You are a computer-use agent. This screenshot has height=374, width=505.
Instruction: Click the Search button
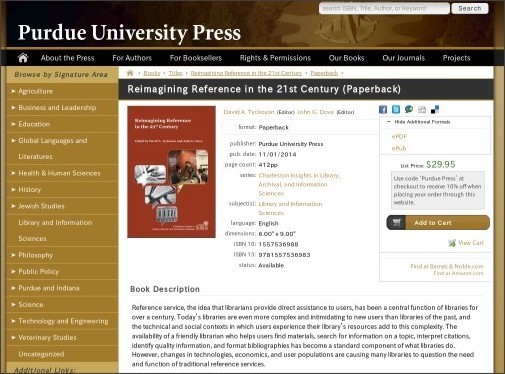[x=470, y=8]
